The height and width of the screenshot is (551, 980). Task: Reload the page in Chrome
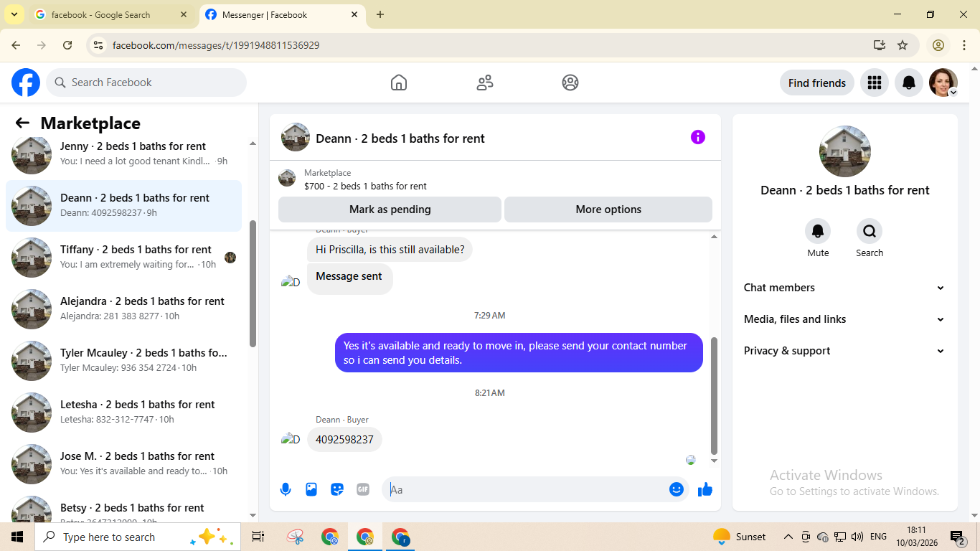(x=67, y=45)
